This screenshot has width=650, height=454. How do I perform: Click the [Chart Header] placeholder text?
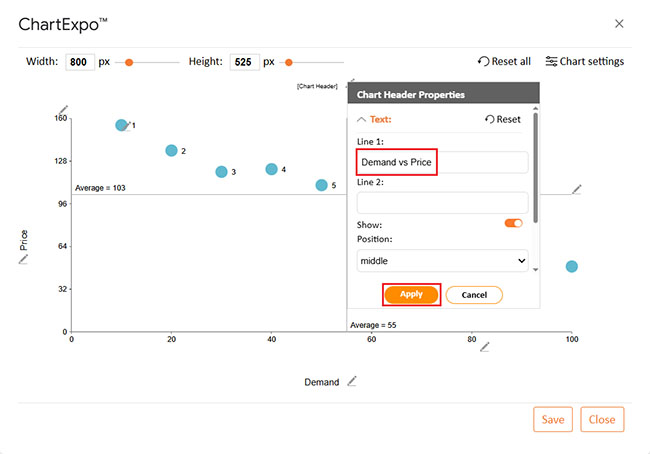pyautogui.click(x=317, y=86)
